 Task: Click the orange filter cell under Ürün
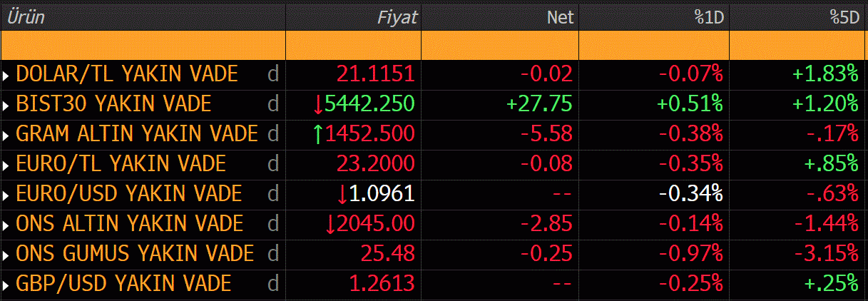[143, 46]
